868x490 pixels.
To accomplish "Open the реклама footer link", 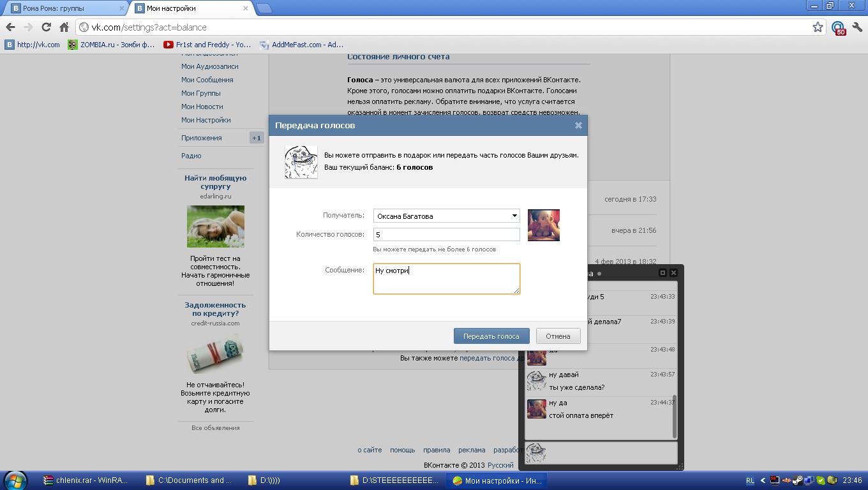I will (x=472, y=450).
